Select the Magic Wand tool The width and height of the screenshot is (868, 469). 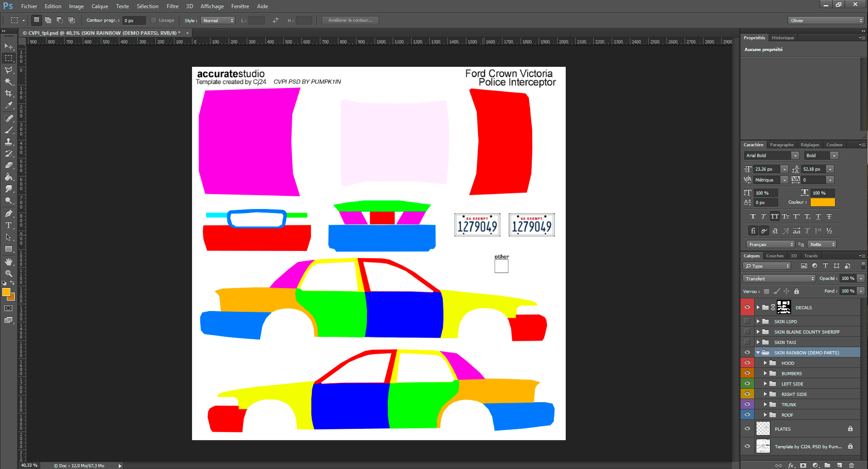tap(9, 82)
